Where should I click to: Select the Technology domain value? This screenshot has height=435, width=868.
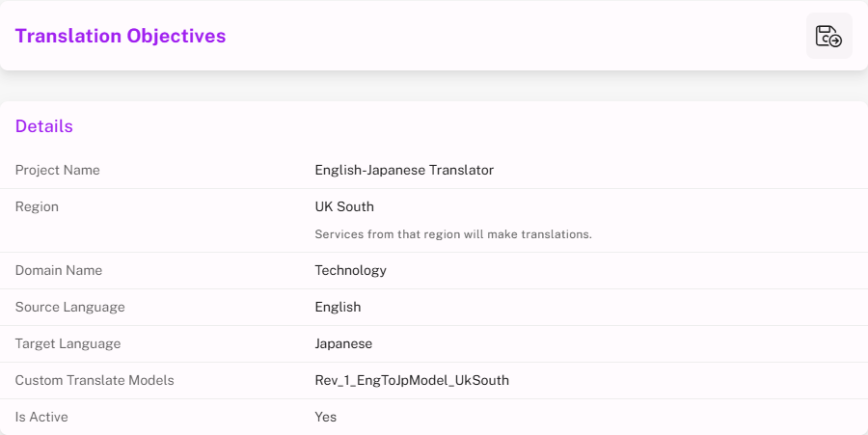tap(351, 270)
